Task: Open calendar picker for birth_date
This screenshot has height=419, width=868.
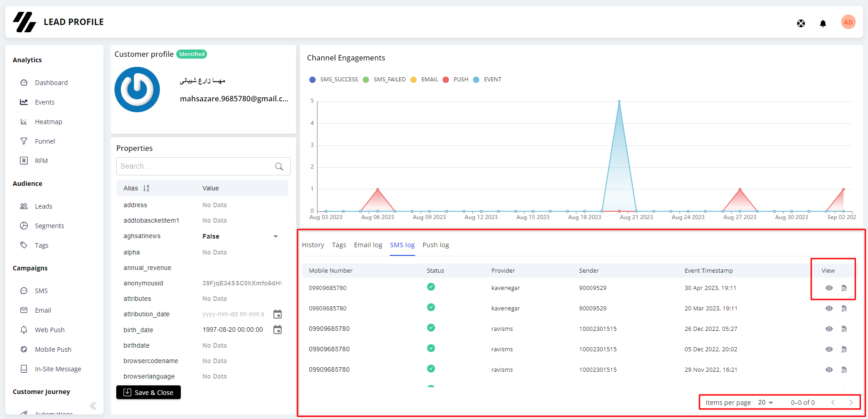Action: [x=278, y=329]
